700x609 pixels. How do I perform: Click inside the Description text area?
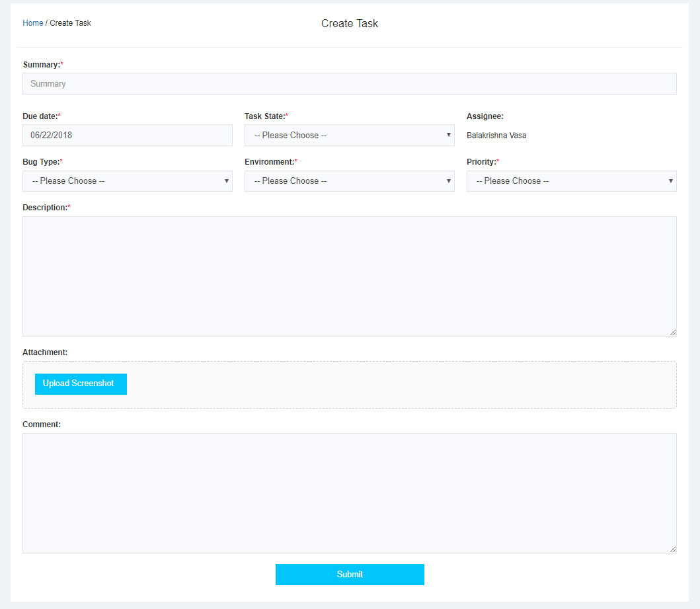pyautogui.click(x=349, y=276)
